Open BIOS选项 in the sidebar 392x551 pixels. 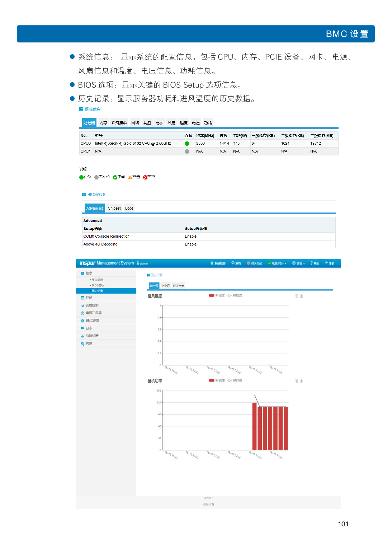click(x=98, y=285)
